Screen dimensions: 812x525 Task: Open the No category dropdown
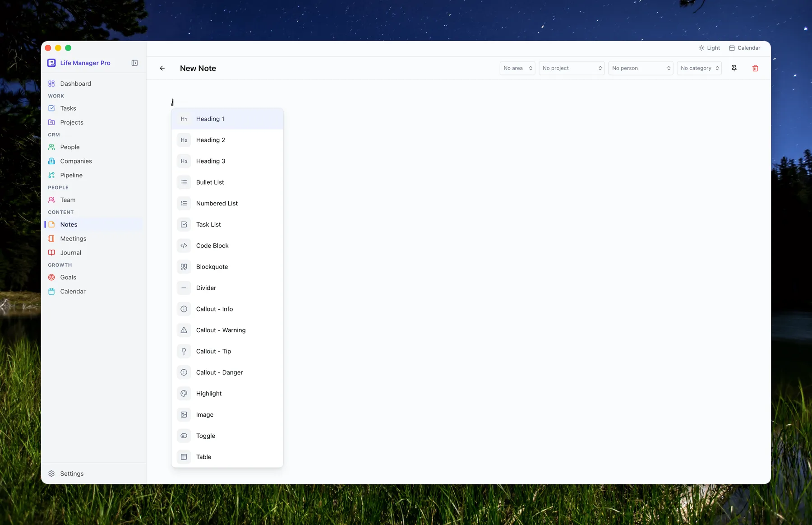click(x=699, y=68)
